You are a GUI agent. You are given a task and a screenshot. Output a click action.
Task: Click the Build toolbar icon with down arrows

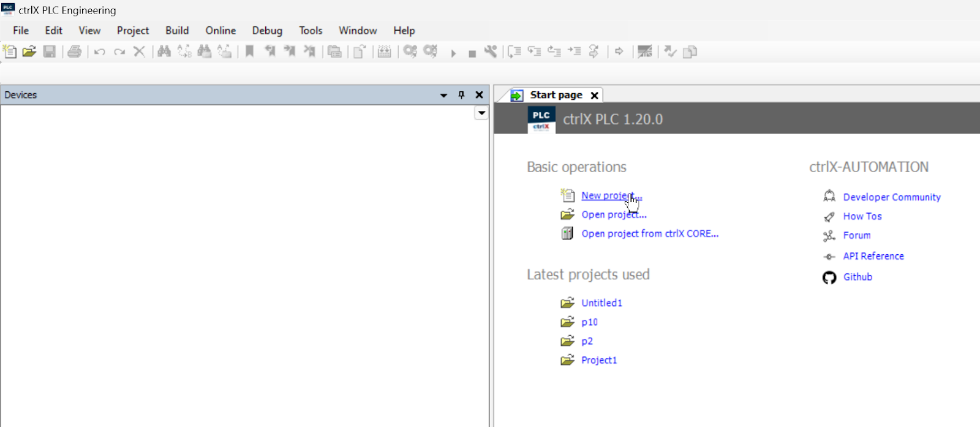coord(384,51)
